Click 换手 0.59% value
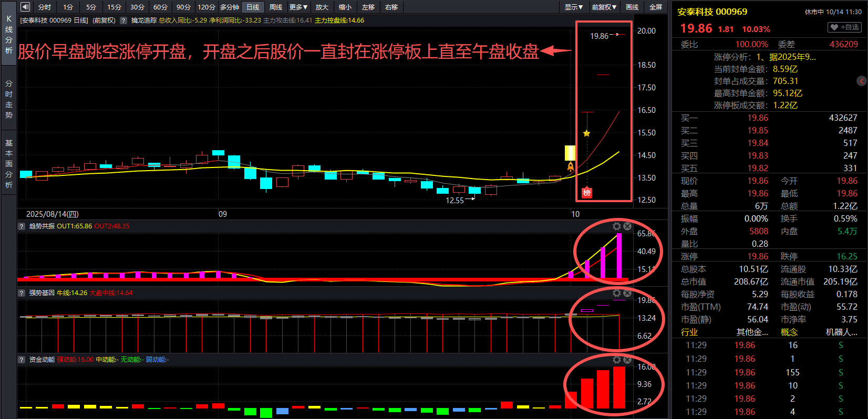The height and width of the screenshot is (419, 868). tap(845, 218)
